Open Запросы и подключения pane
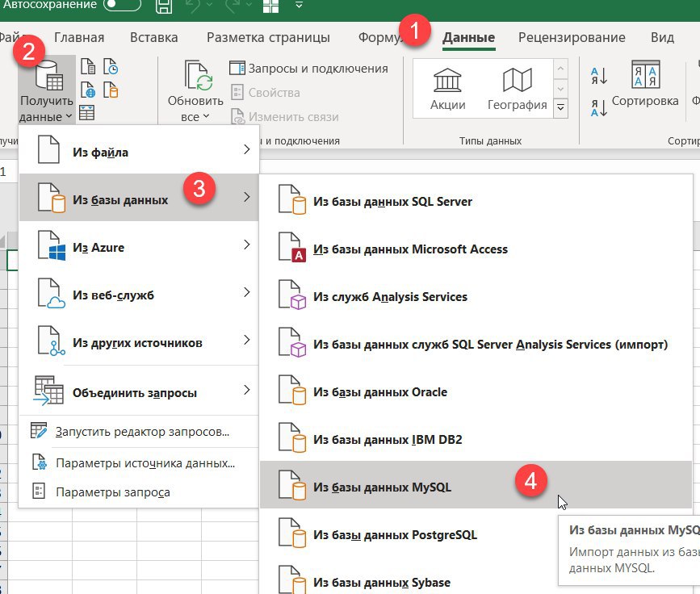This screenshot has width=700, height=594. click(x=308, y=69)
